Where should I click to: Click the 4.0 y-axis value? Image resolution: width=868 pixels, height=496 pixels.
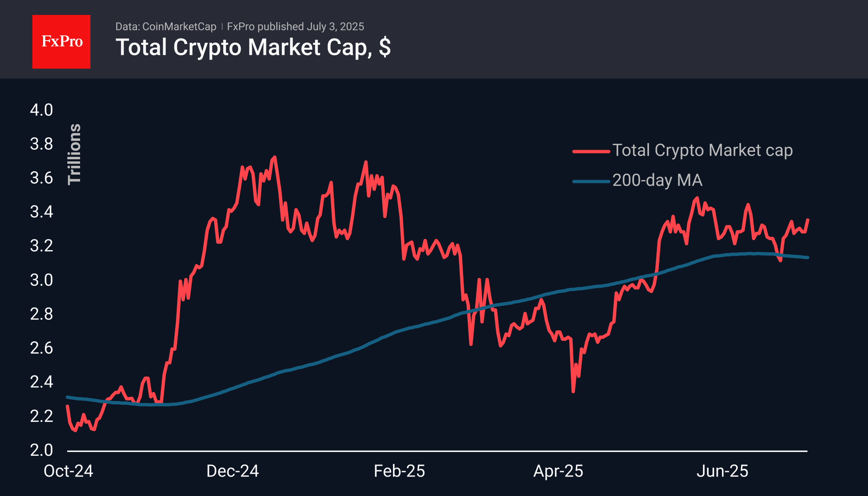(x=41, y=110)
